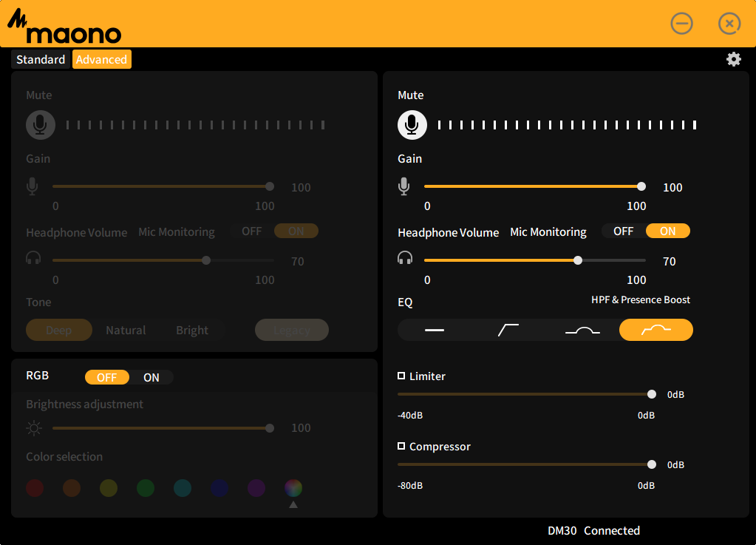756x545 pixels.
Task: Click the microphone gain icon
Action: tap(404, 186)
